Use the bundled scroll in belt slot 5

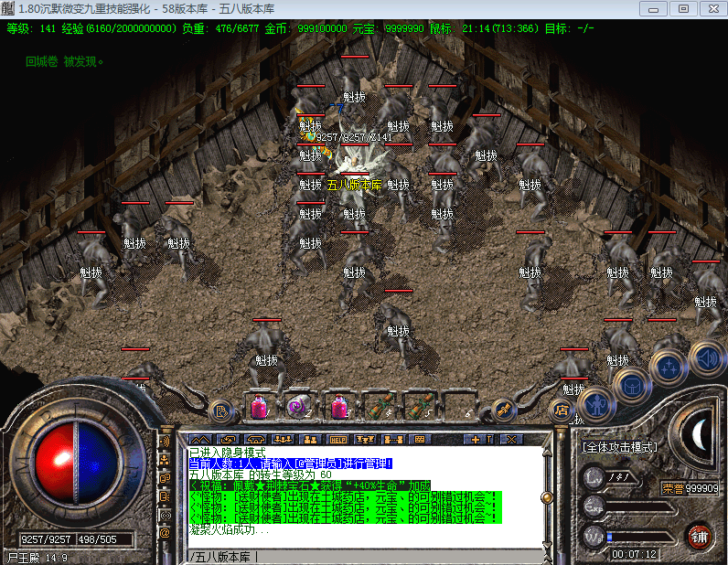(x=421, y=407)
